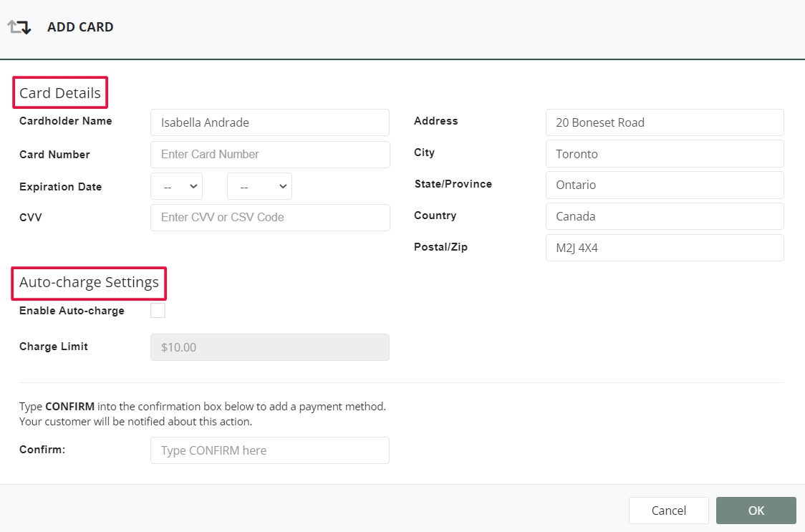The image size is (805, 532).
Task: Click the Confirm: label
Action: pyautogui.click(x=42, y=450)
